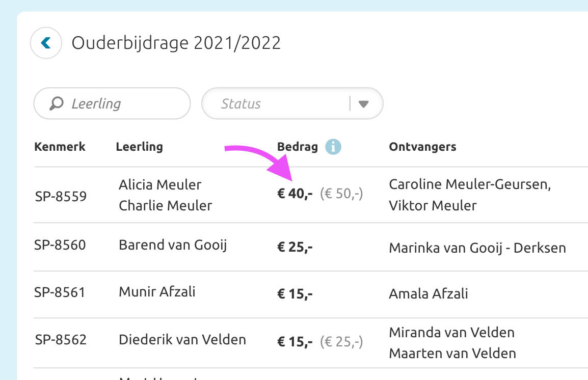Image resolution: width=588 pixels, height=380 pixels.
Task: Click the Leerling column header
Action: pos(139,147)
